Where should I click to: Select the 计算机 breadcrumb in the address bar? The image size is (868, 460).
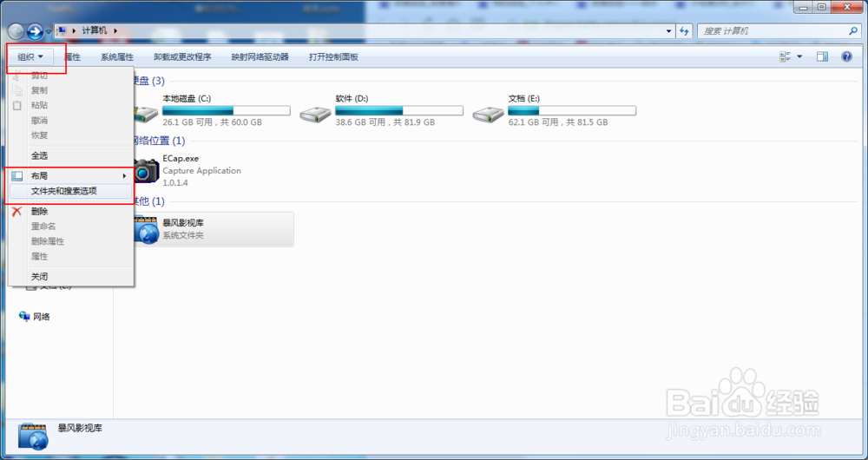[x=95, y=31]
